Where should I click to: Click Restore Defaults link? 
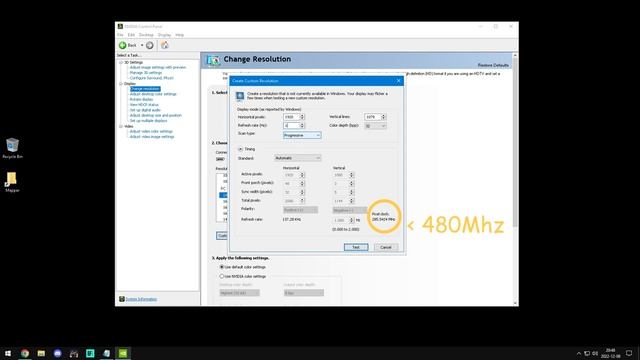[x=493, y=65]
